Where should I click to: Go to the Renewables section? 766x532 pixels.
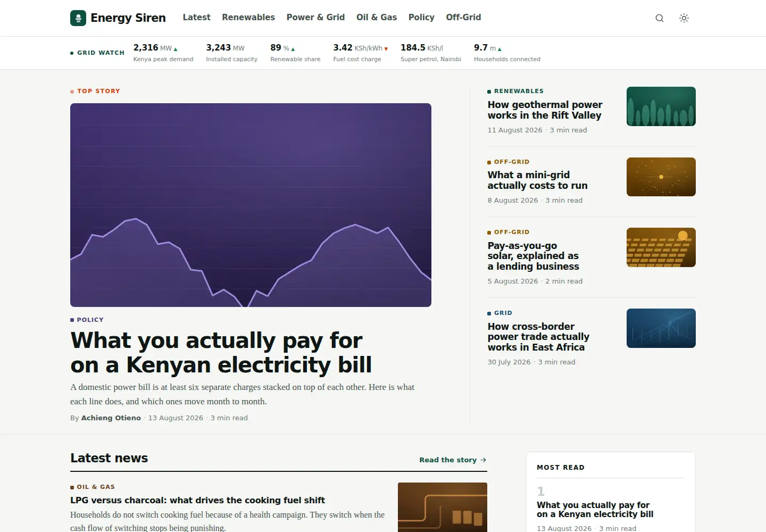[x=248, y=18]
